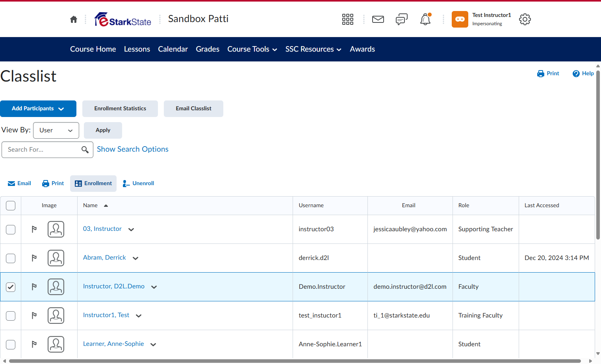Select the checkbox for Learner, Anne-Sophie
This screenshot has width=601, height=364.
click(x=11, y=344)
